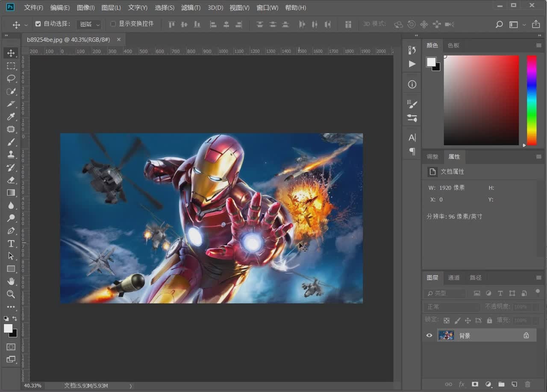
Task: Hide the 背景 layer eye icon
Action: coord(429,336)
